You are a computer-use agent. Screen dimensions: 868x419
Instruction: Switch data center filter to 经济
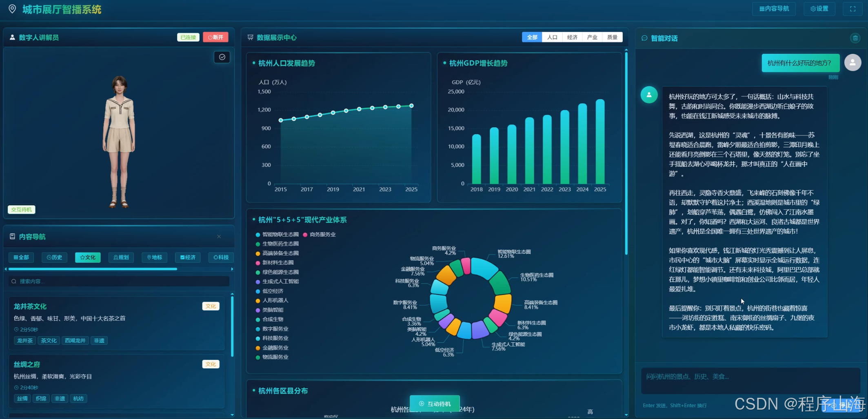point(572,37)
